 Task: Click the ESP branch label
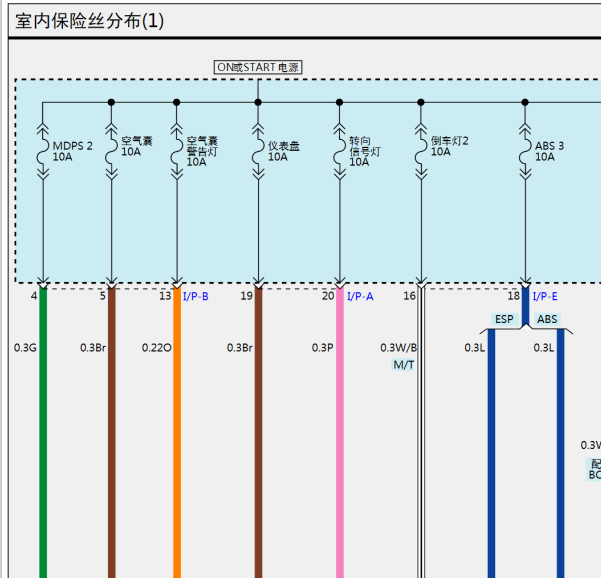(504, 319)
